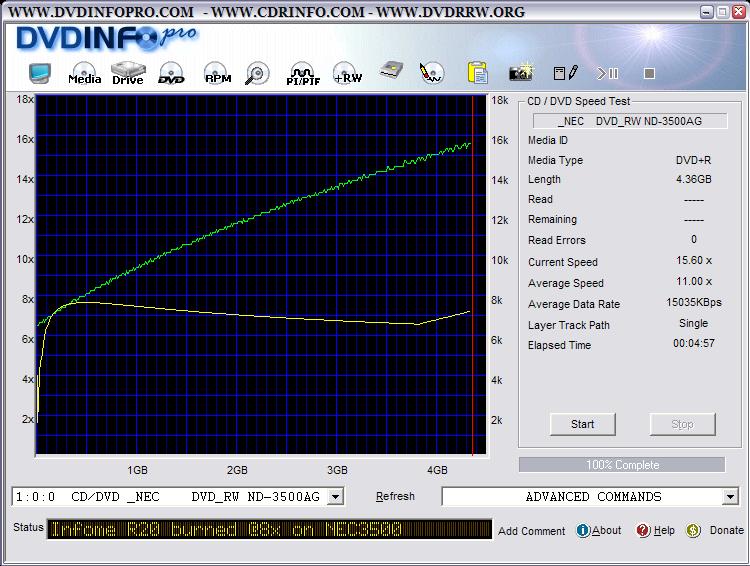Click the 18k right axis label
Image resolution: width=750 pixels, height=566 pixels.
[499, 100]
